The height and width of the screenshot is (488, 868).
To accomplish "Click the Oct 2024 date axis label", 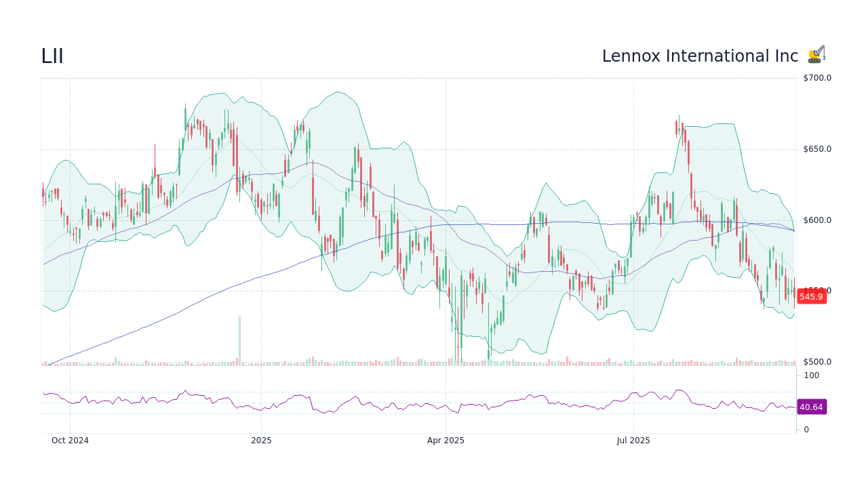I will (x=70, y=441).
